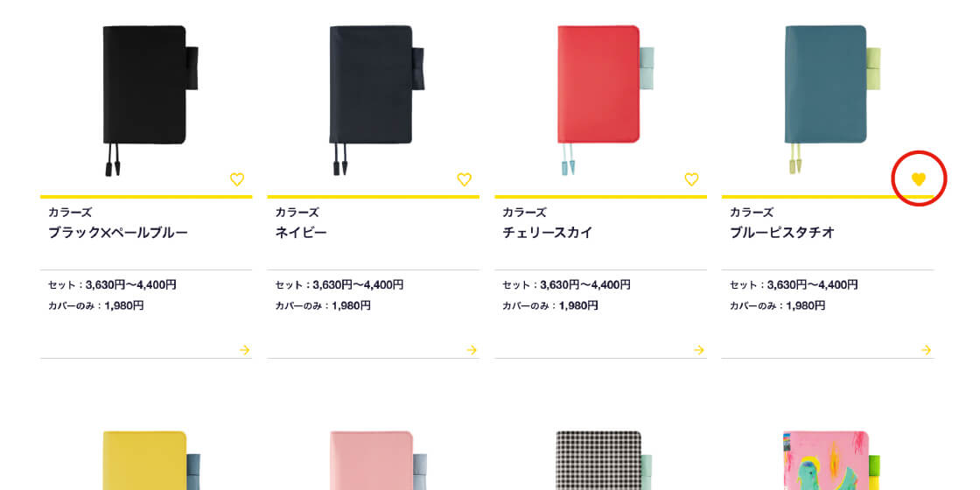Image resolution: width=980 pixels, height=490 pixels.
Task: Open the ブラック×ペールブルー product title link
Action: [118, 233]
